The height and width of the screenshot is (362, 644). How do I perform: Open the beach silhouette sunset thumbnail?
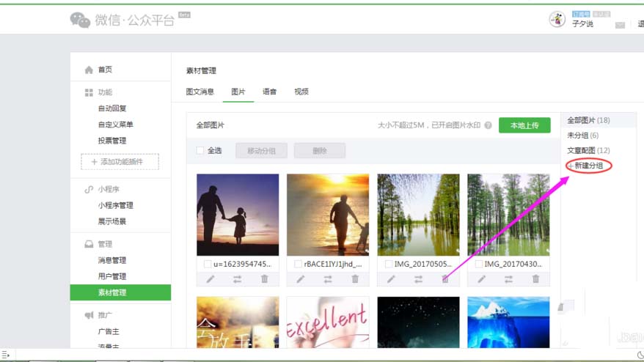[328, 215]
